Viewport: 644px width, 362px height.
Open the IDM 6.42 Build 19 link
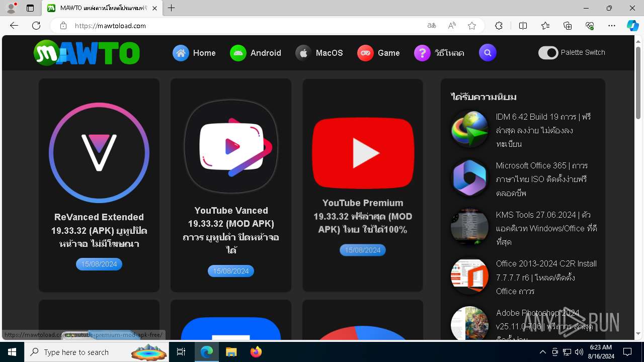click(543, 130)
